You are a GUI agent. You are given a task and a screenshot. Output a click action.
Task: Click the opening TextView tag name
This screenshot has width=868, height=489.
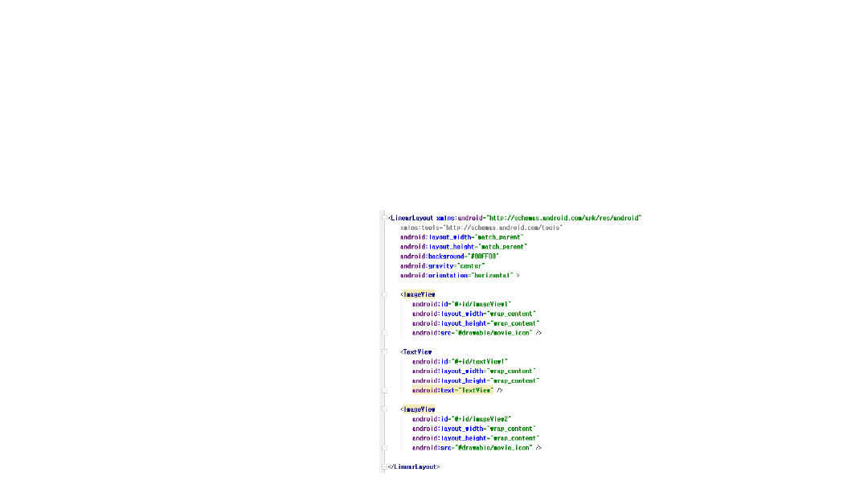click(x=418, y=352)
